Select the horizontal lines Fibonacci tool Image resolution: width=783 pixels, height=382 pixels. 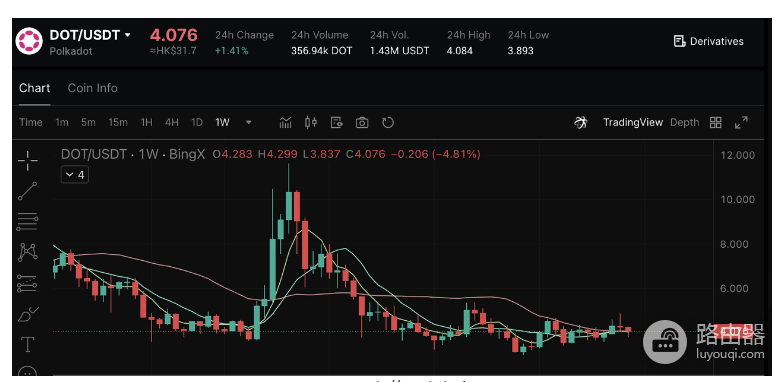point(27,222)
